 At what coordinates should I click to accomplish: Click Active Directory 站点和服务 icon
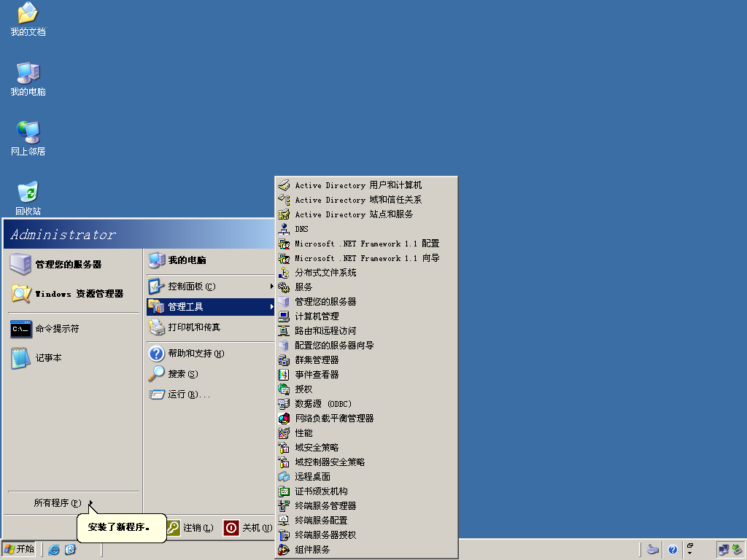click(284, 214)
